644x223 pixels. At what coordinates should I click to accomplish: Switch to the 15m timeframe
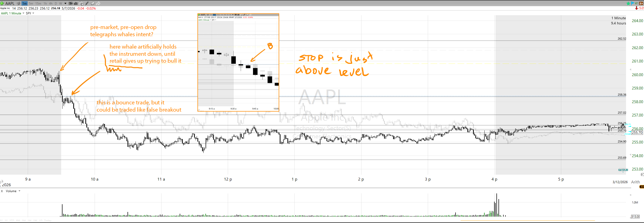(38, 3)
